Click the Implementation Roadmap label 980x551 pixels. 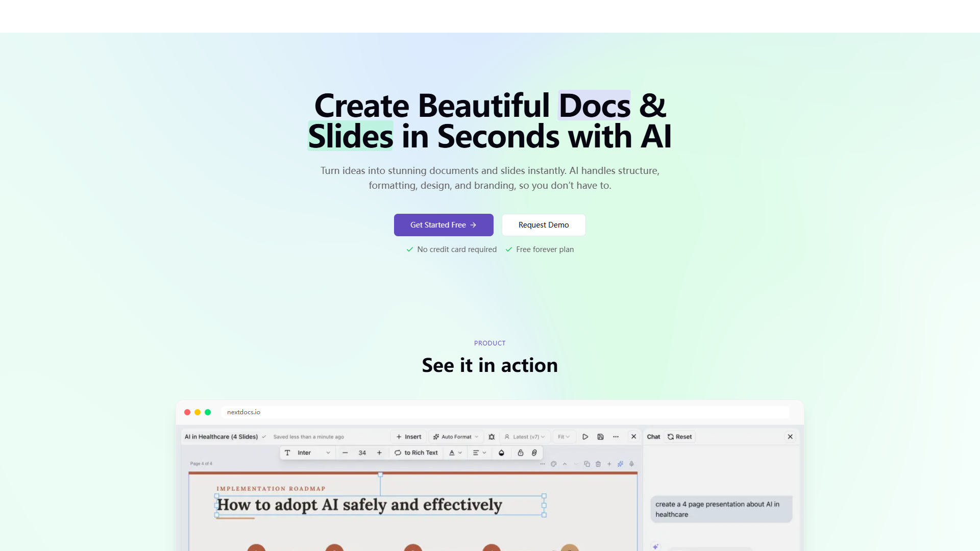(x=271, y=489)
